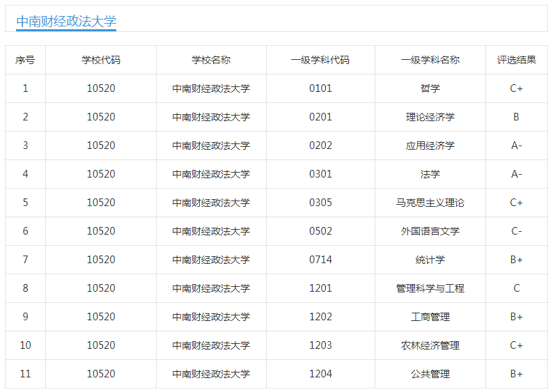Click subject code 1202
The image size is (555, 392).
[x=320, y=317]
